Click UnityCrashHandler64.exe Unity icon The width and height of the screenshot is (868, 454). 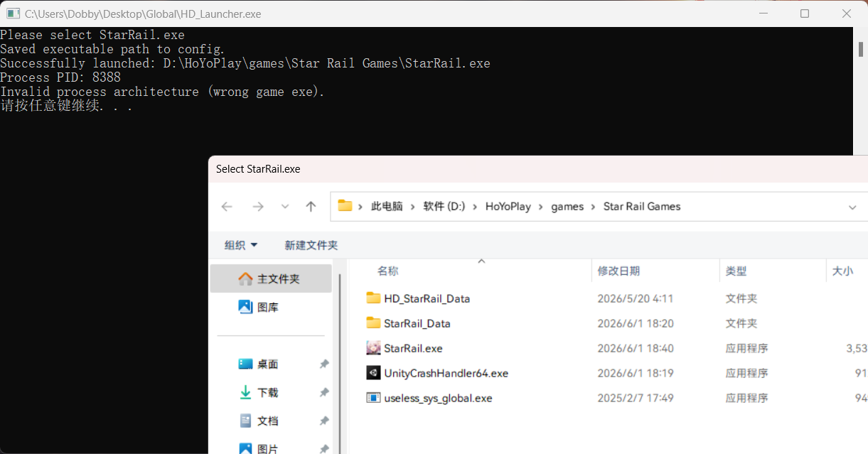coord(373,372)
